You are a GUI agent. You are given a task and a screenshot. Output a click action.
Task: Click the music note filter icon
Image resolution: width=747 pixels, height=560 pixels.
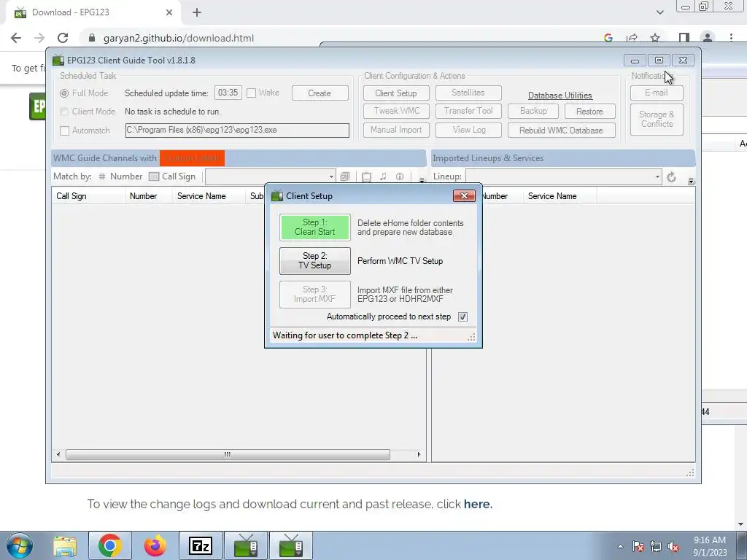[383, 176]
